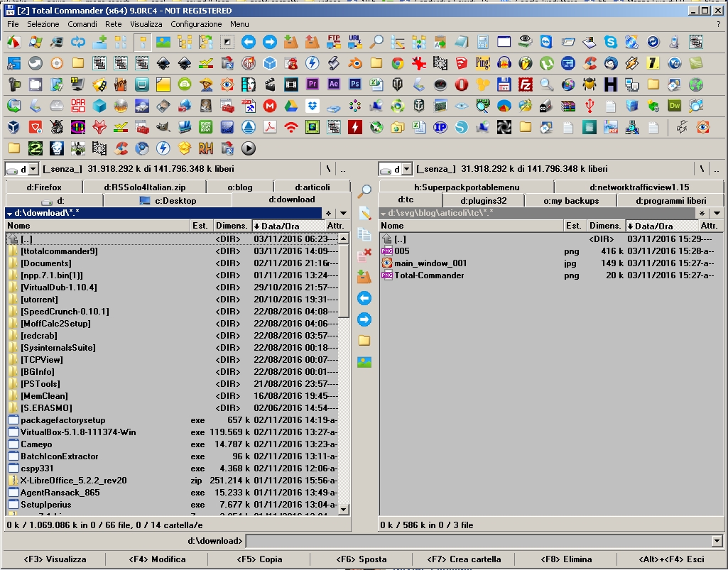Viewport: 728px width, 570px height.
Task: Launch Adobe Premiere Pr icon
Action: (312, 84)
